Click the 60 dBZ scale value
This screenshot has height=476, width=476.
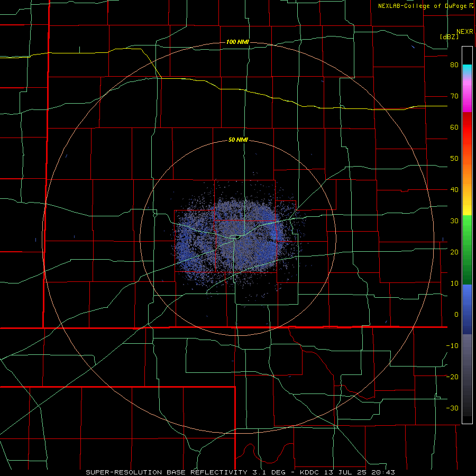click(x=454, y=127)
